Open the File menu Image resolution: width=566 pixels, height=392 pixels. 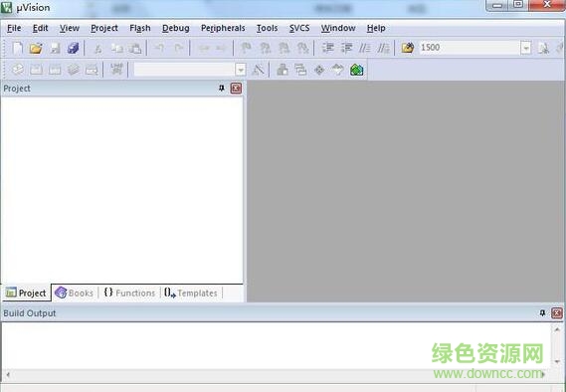click(14, 28)
